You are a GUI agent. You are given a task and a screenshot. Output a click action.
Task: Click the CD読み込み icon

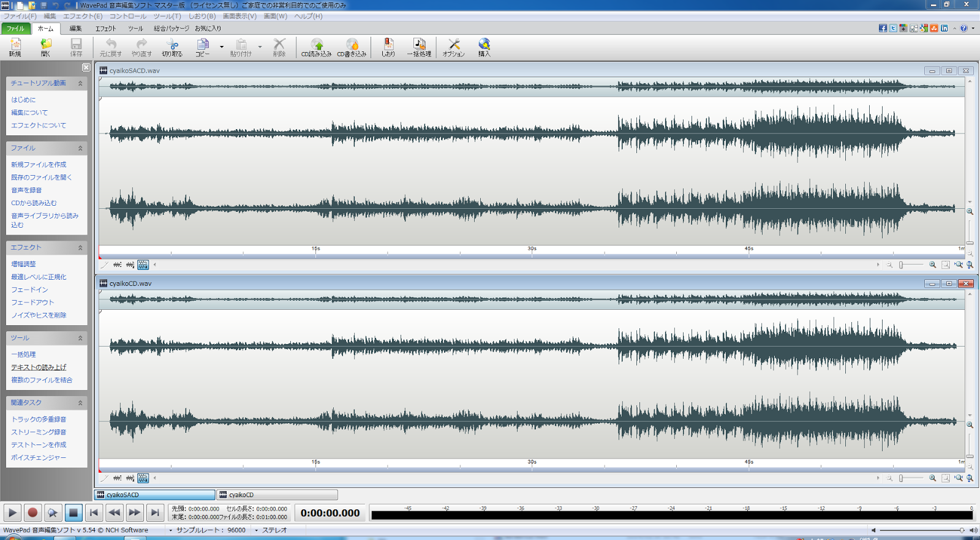pyautogui.click(x=317, y=47)
